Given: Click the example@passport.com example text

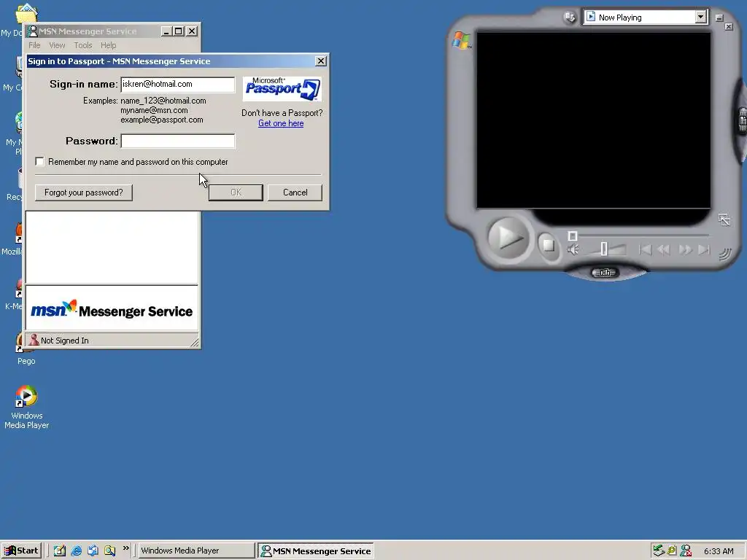Looking at the screenshot, I should pos(161,120).
